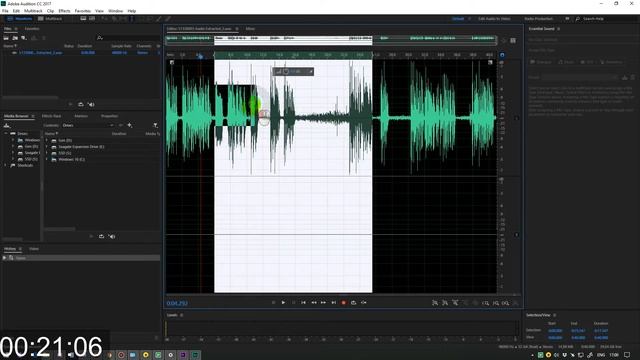Sort files by the Name column
Image resolution: width=640 pixels, height=360 pixels.
click(11, 46)
